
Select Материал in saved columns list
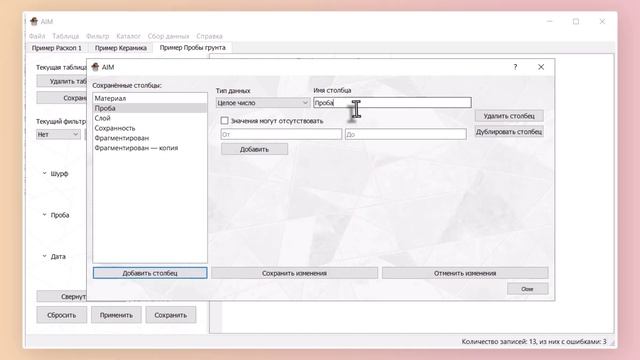[150, 98]
